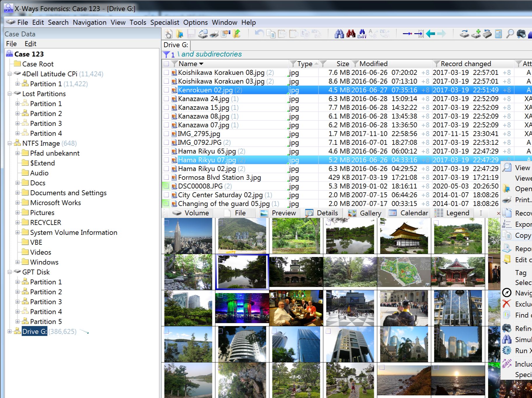
Task: Click the red binoculars simultaneous search icon
Action: coord(351,34)
